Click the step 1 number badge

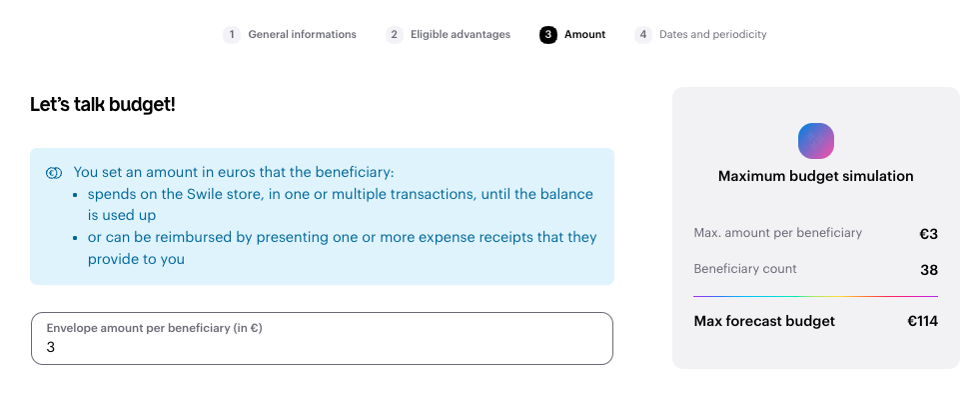point(232,35)
